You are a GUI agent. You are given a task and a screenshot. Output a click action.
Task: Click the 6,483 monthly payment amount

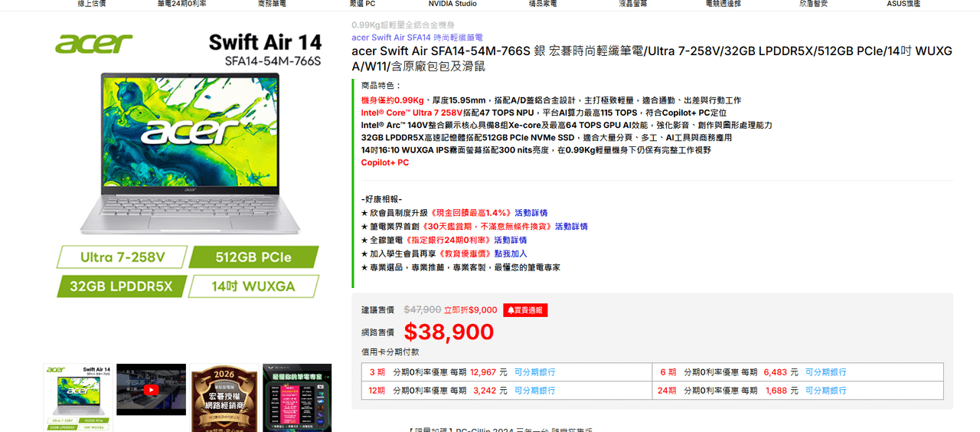[x=776, y=372]
